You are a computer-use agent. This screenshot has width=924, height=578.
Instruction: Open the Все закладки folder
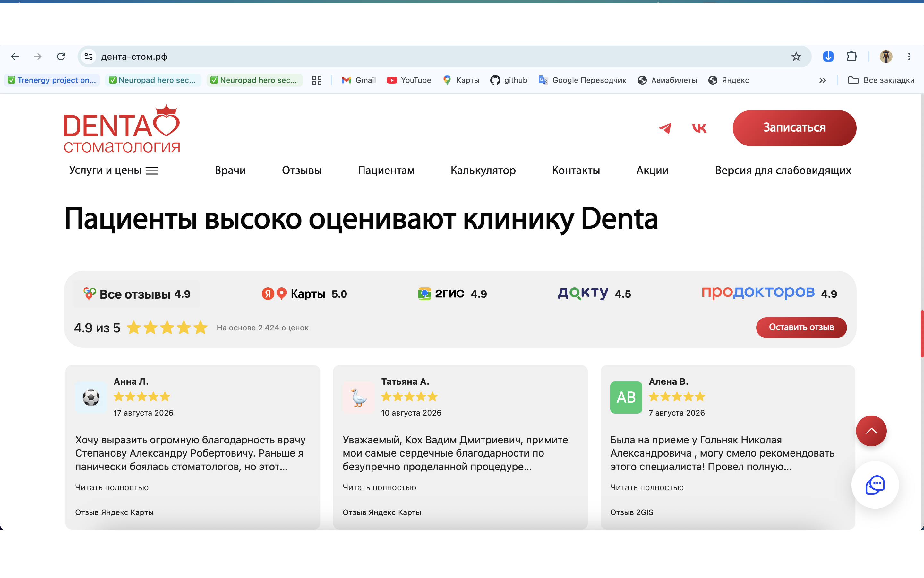pos(881,80)
